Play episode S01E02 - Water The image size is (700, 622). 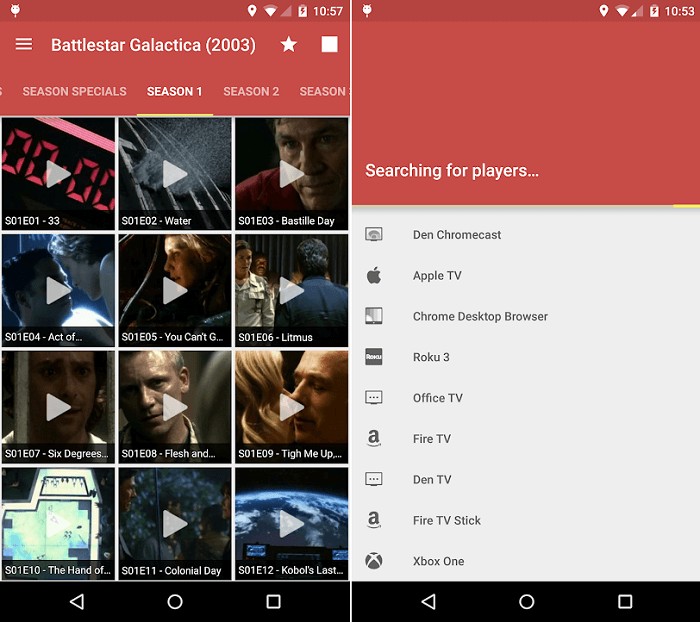click(x=175, y=174)
